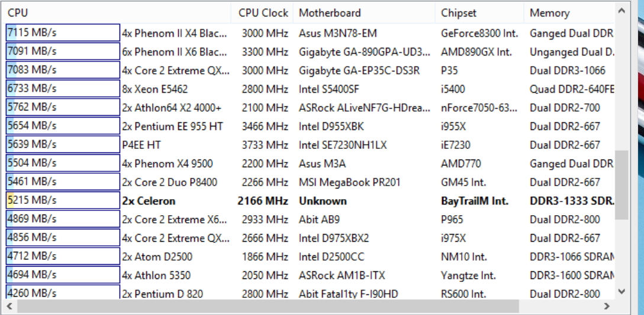Click the AMD890GX Int. chipset cell

coord(476,51)
